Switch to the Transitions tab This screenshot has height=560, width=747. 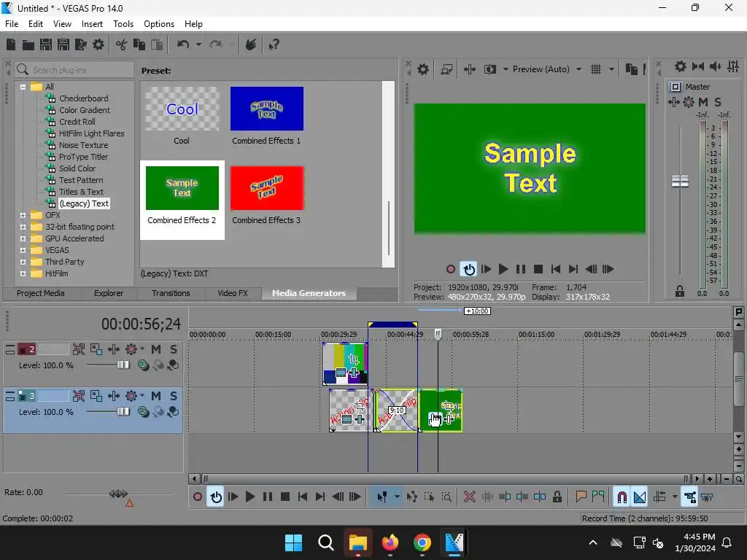point(171,293)
